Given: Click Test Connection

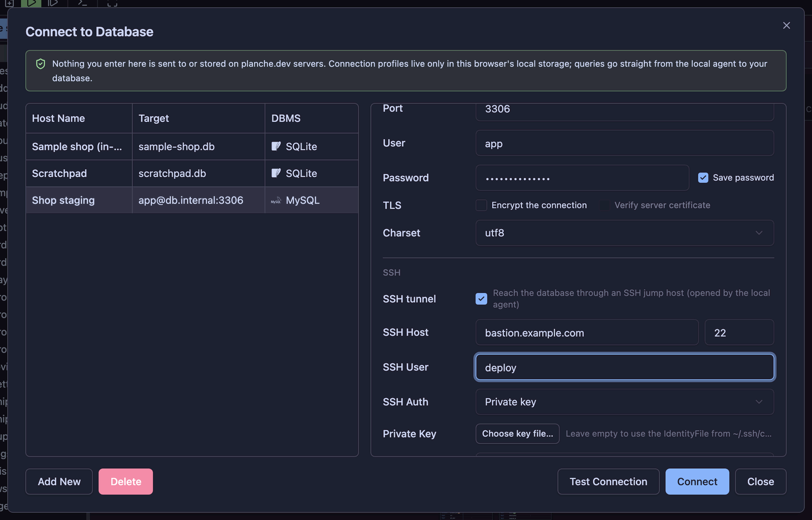Looking at the screenshot, I should click(608, 481).
